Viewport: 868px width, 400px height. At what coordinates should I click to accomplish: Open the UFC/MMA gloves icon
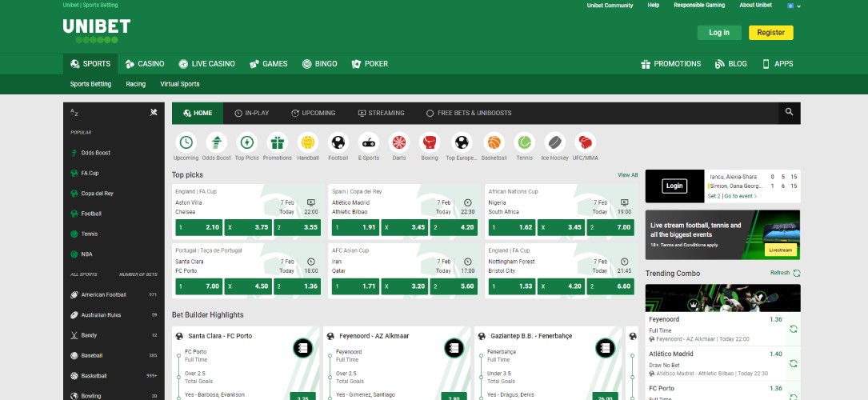(585, 142)
